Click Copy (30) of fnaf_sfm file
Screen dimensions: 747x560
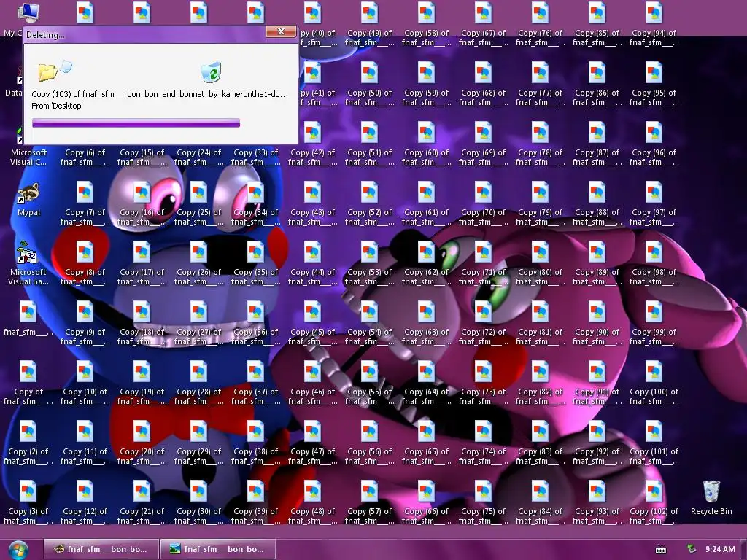(198, 502)
